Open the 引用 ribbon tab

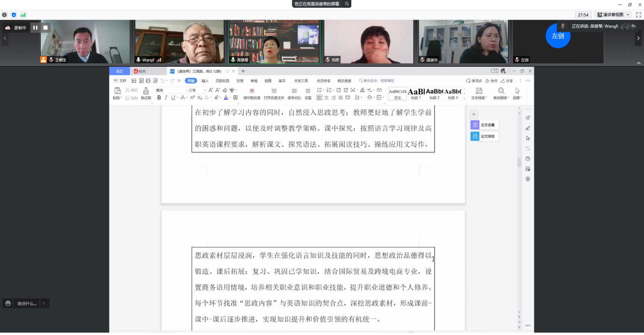click(240, 81)
